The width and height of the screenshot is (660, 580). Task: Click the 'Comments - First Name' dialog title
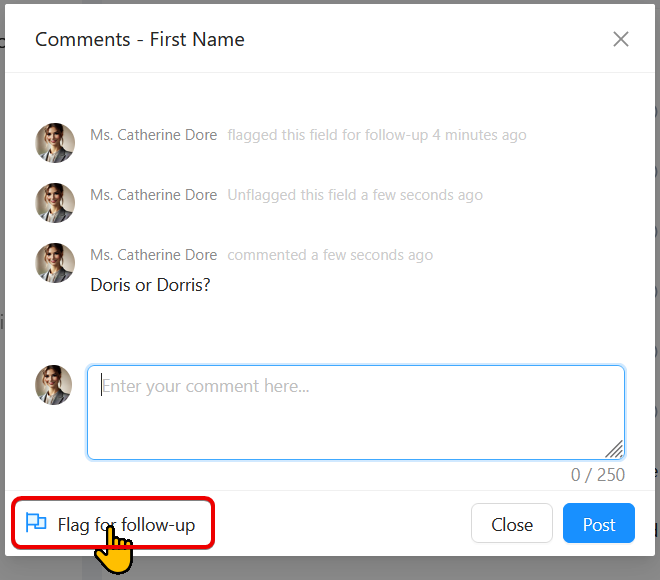point(140,39)
